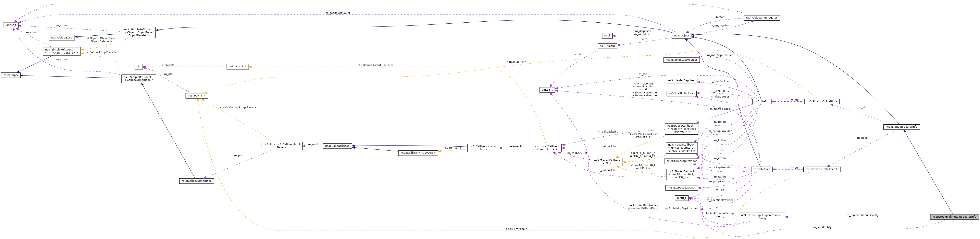Click the m_aggregates edge label

coord(719,25)
